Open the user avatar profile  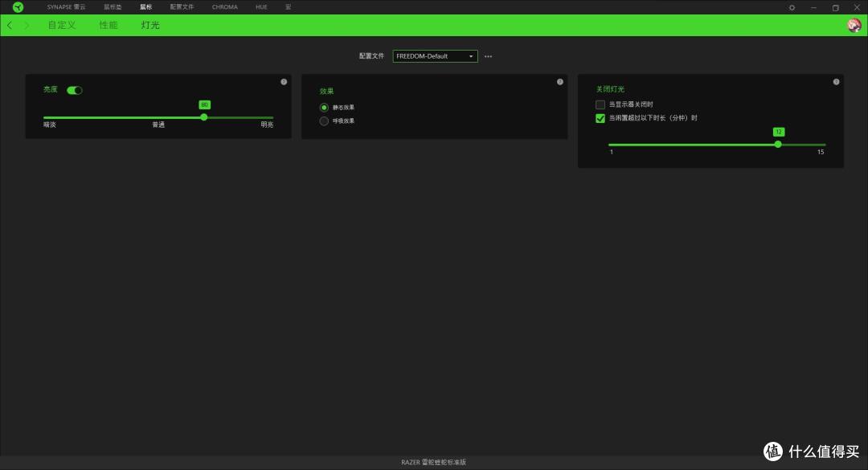pyautogui.click(x=854, y=25)
